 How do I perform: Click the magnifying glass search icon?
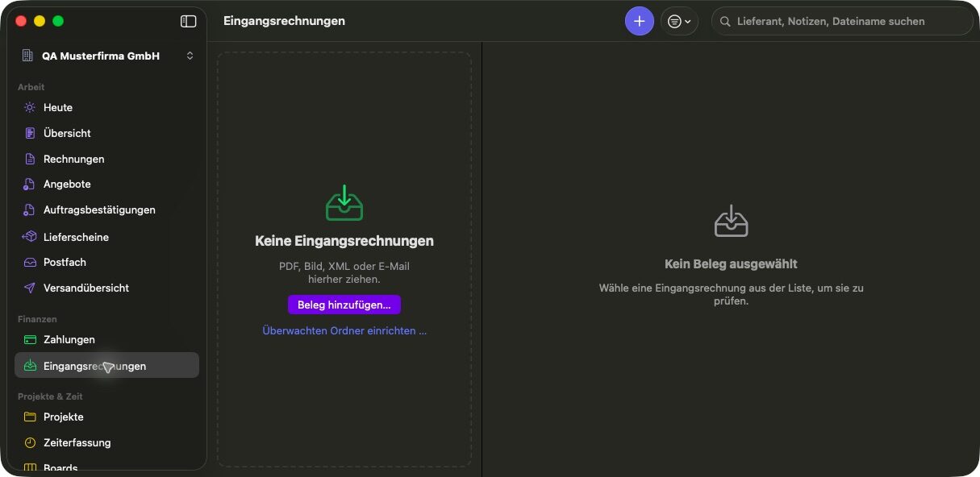(x=725, y=22)
